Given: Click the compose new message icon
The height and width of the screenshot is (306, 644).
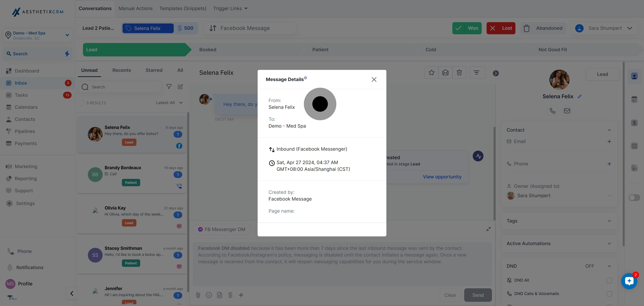Looking at the screenshot, I should 180,87.
